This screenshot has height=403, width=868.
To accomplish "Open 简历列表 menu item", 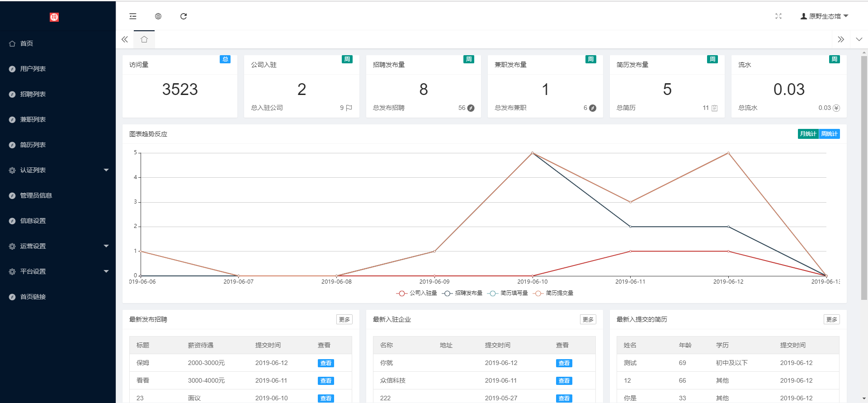I will tap(58, 145).
